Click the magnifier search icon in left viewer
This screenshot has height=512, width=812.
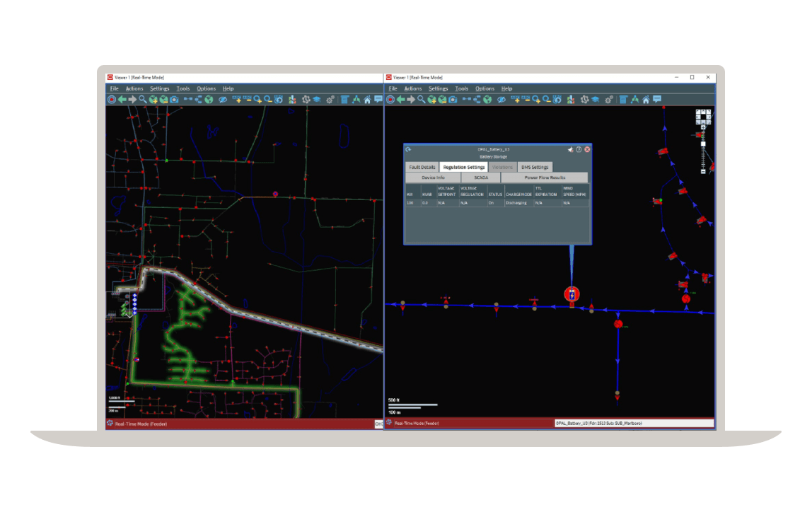click(x=143, y=100)
